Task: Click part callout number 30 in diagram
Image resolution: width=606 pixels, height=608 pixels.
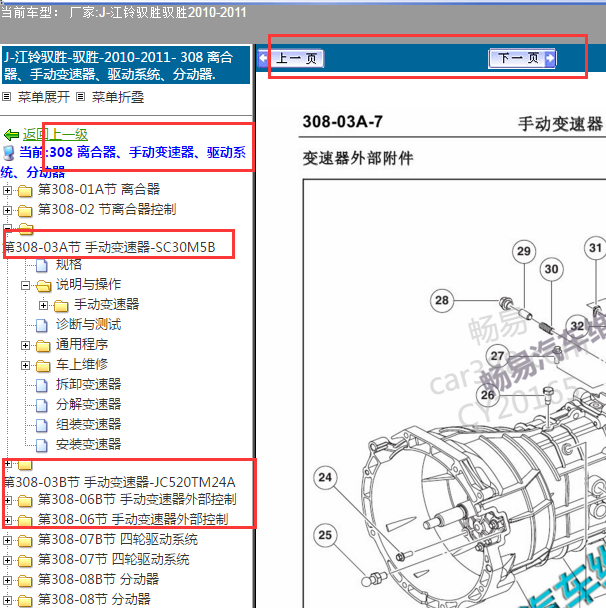Action: [551, 269]
